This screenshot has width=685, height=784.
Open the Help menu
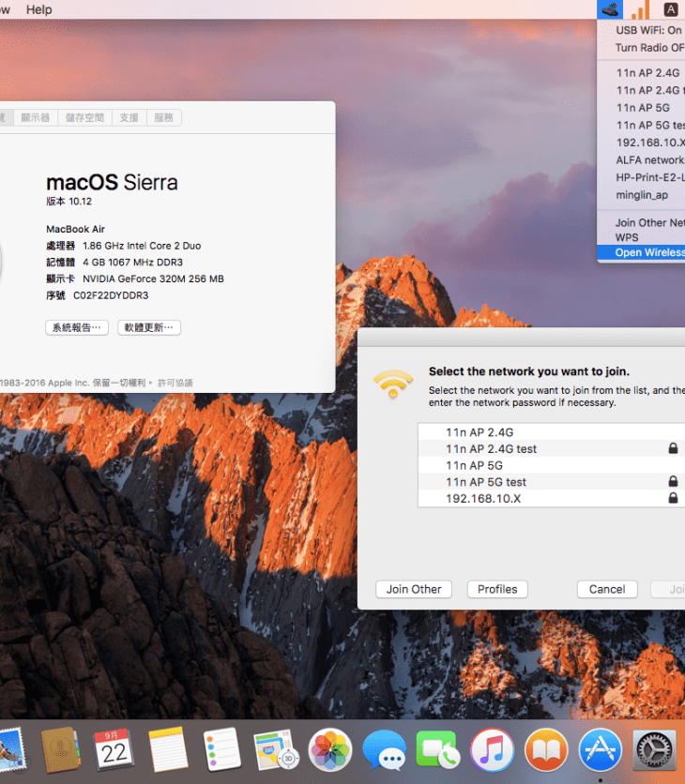click(39, 9)
